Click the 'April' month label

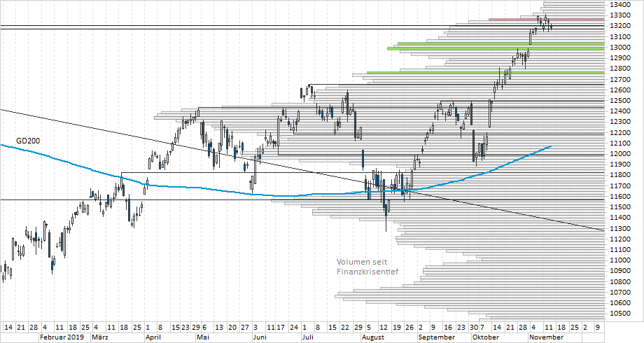coord(155,337)
